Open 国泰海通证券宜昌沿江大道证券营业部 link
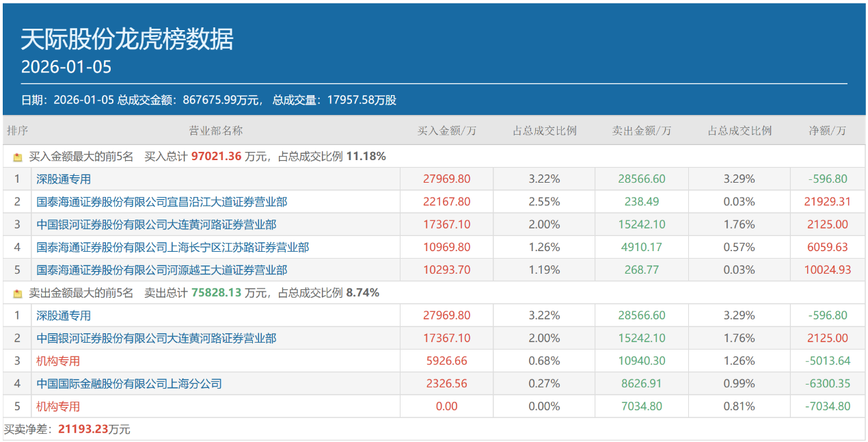Viewport: 868px width, 442px height. point(161,202)
